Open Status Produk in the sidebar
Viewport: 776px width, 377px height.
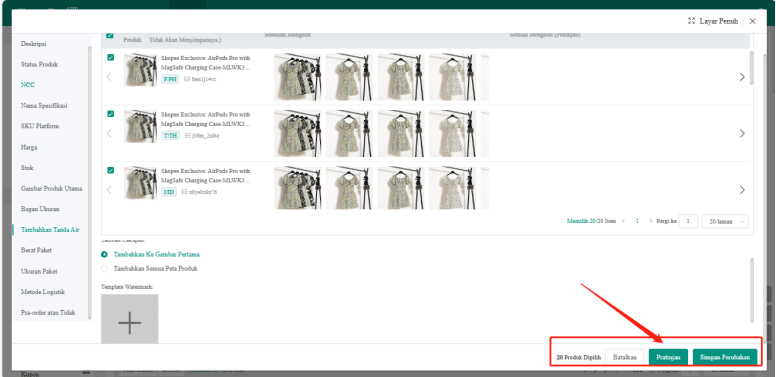(40, 64)
